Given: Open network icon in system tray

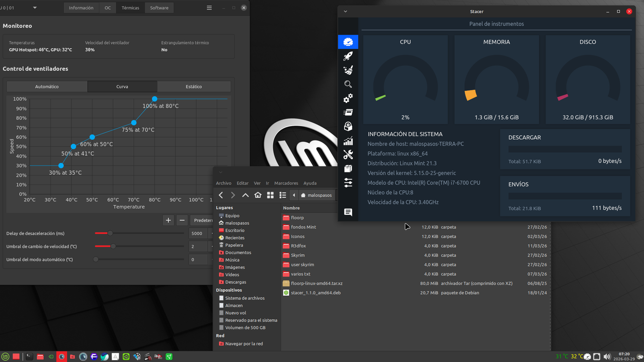Looking at the screenshot, I should point(597,356).
